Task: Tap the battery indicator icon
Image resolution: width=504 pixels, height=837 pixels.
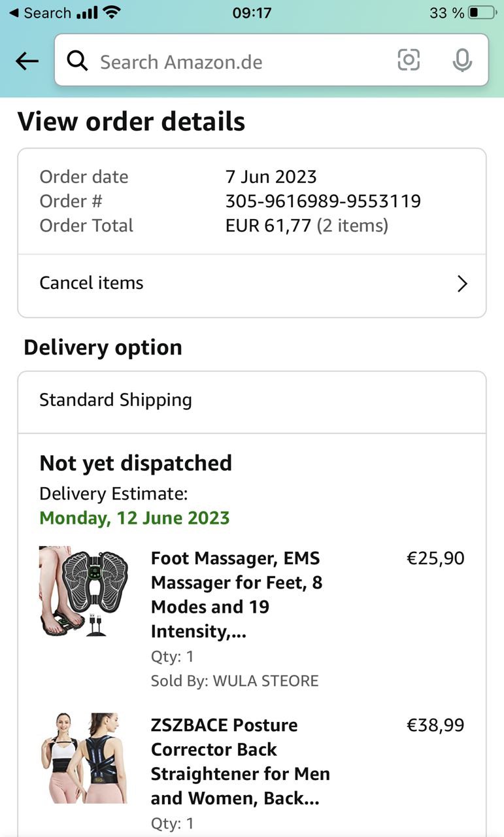Action: coord(482,12)
